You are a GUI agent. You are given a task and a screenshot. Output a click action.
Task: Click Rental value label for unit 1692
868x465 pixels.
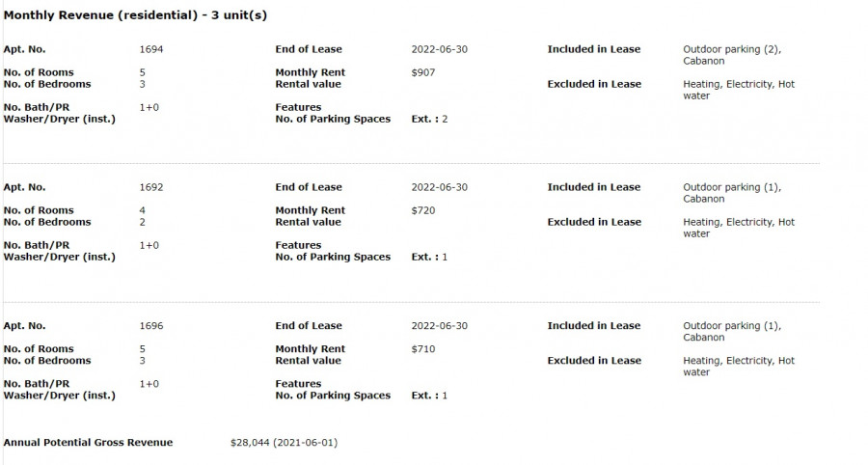(309, 222)
